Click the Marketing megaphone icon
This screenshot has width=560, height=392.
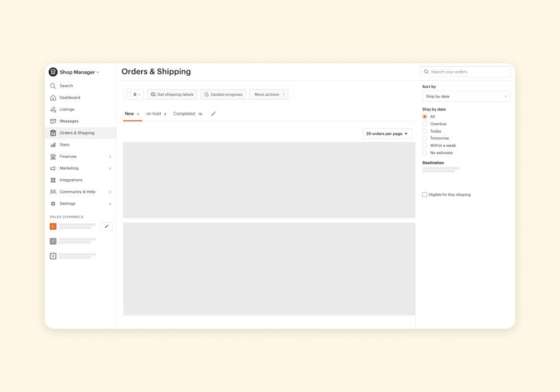pos(53,168)
